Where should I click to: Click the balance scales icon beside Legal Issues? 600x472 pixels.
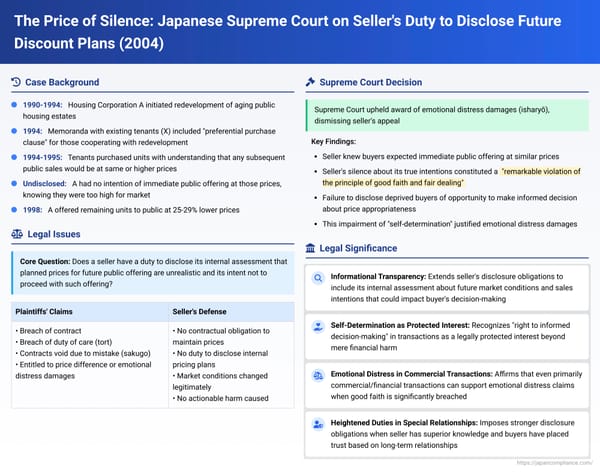point(15,234)
